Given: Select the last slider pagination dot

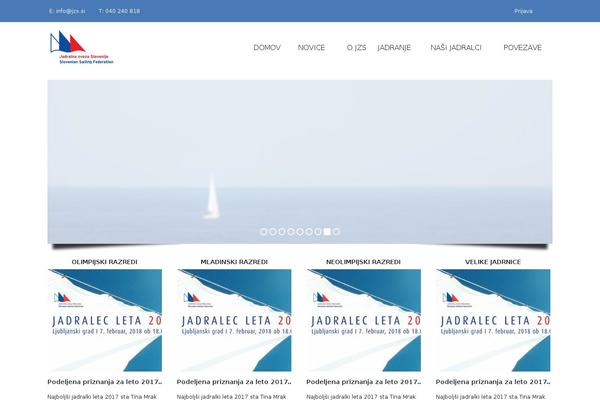Looking at the screenshot, I should 336,232.
